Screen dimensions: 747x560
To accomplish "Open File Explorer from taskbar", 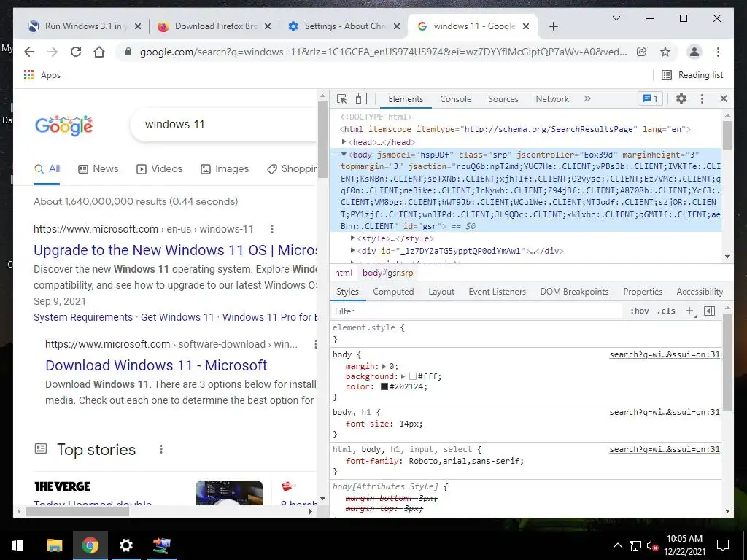I will [54, 545].
